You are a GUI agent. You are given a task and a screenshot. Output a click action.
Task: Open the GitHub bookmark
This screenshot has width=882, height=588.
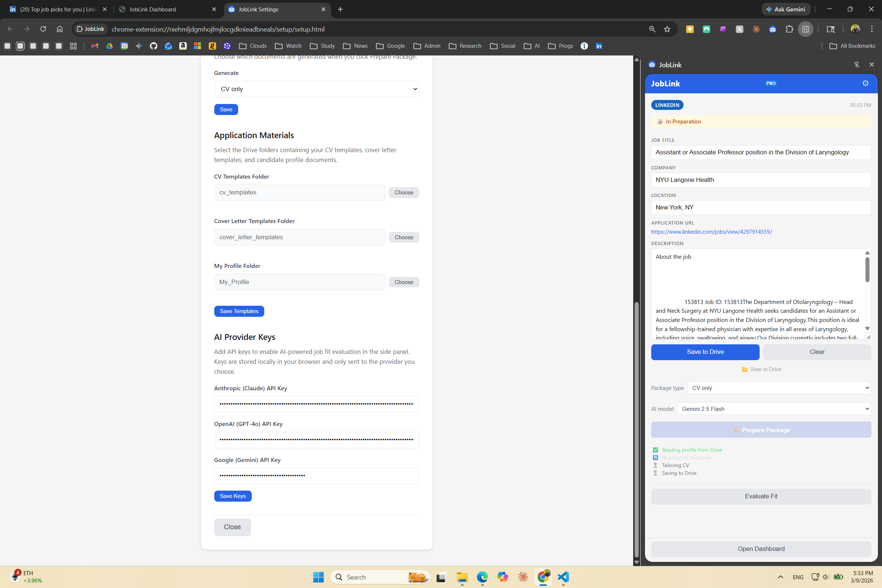(x=153, y=46)
